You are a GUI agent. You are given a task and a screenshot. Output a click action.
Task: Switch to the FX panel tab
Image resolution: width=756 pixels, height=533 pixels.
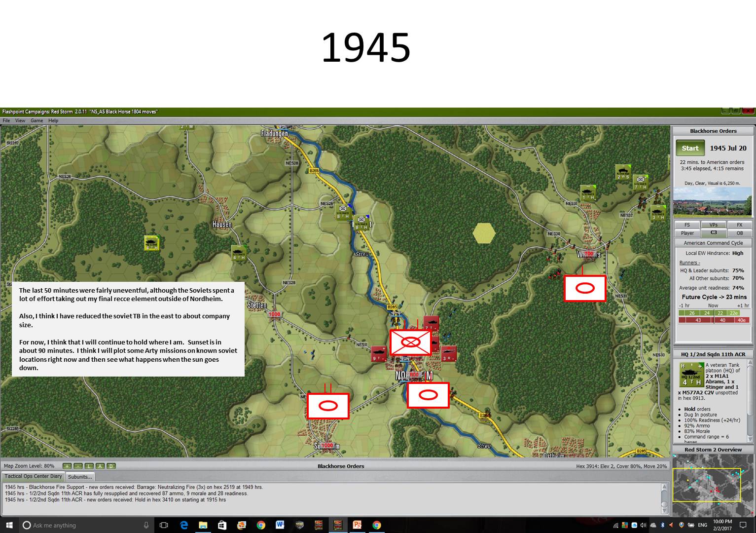pos(739,225)
